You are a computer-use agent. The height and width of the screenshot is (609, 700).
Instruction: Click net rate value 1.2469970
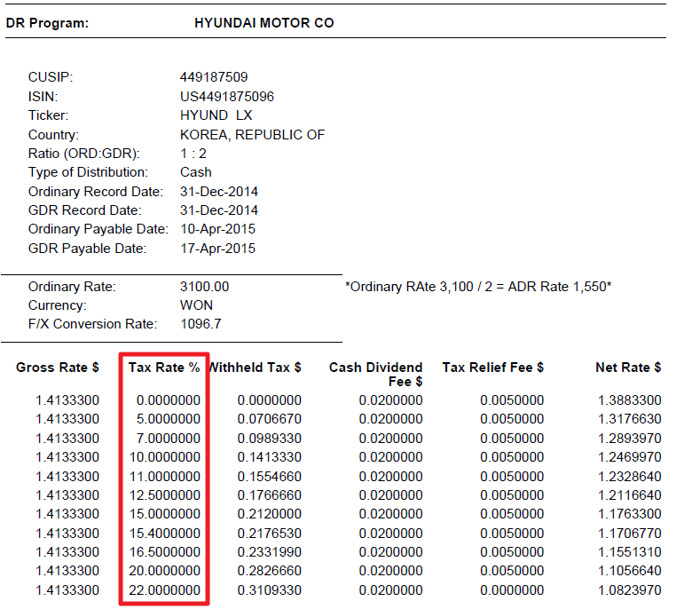[629, 457]
